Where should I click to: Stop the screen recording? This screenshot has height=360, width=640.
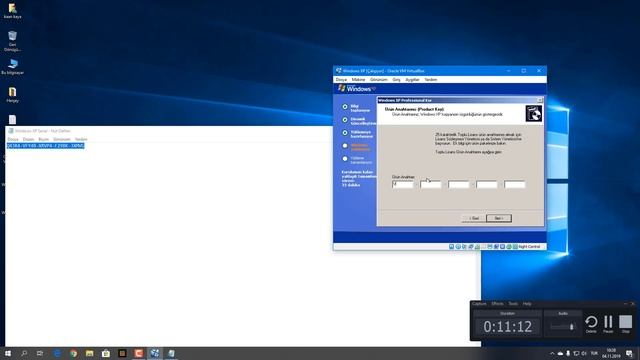[625, 324]
